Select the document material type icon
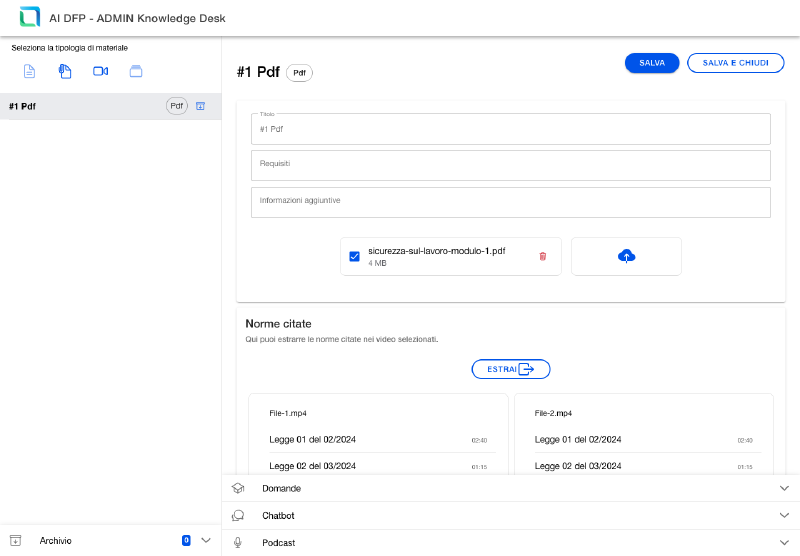800x556 pixels. [30, 71]
